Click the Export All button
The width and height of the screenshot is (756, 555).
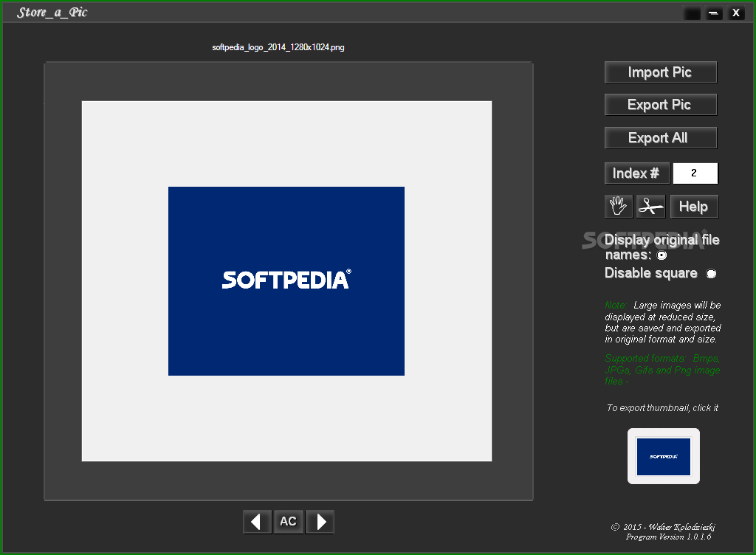pos(661,138)
